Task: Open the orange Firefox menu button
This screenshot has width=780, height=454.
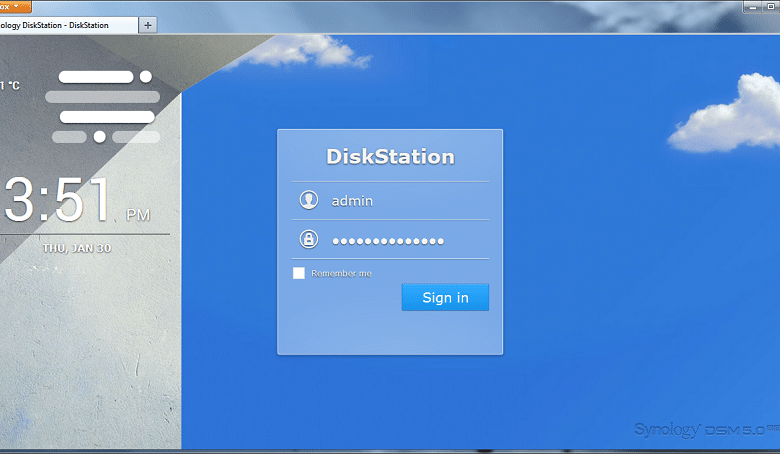Action: coord(15,6)
